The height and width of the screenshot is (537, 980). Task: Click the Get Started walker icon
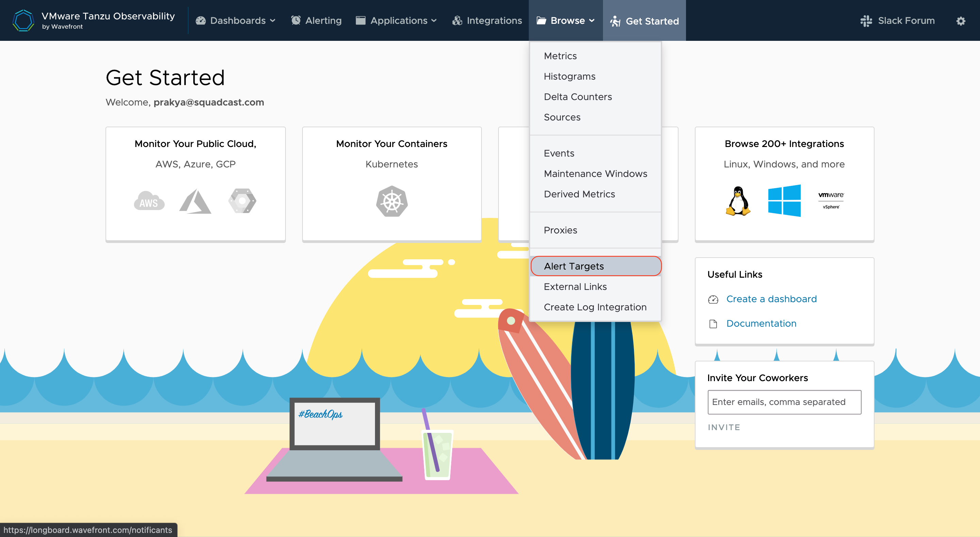click(x=615, y=21)
